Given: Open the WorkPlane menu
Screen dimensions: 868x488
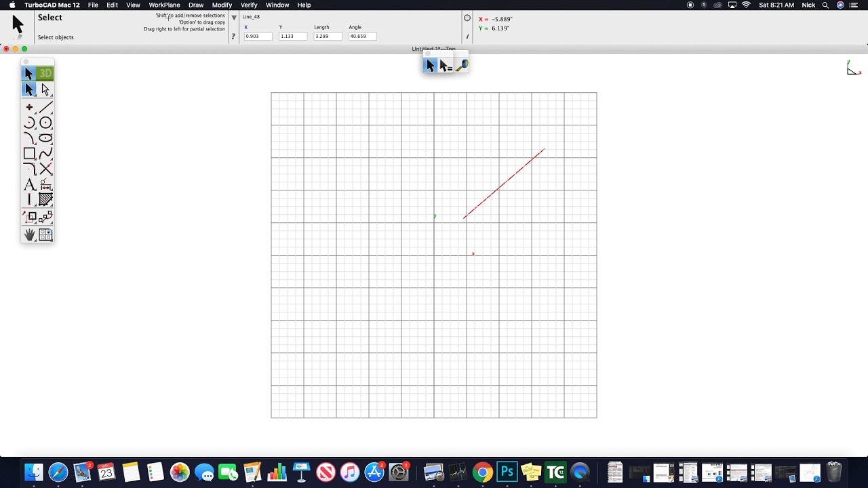Looking at the screenshot, I should click(x=164, y=5).
